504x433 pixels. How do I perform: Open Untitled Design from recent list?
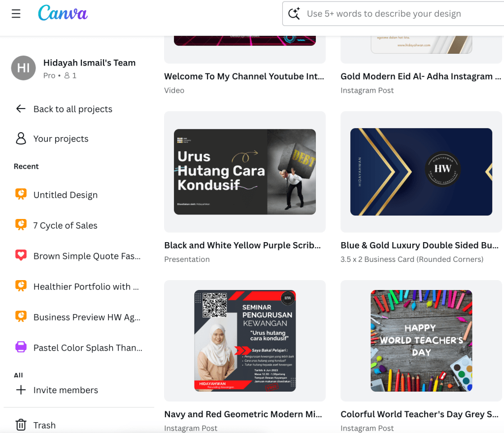65,195
